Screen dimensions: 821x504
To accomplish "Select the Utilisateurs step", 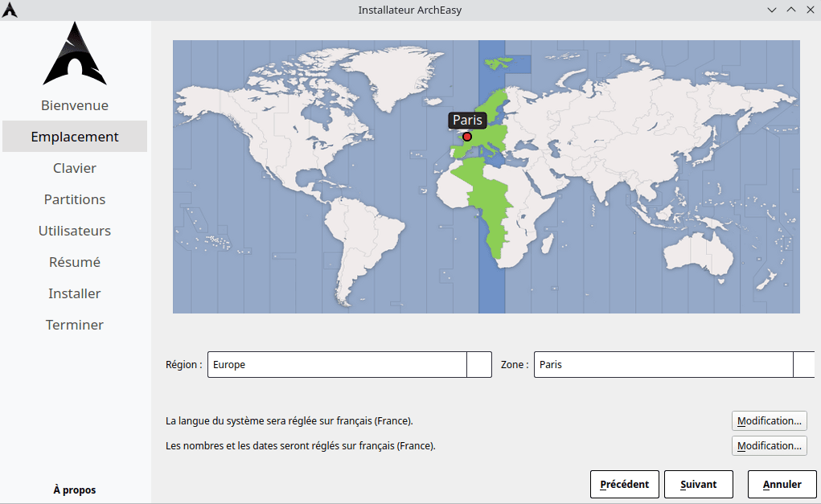I will click(75, 231).
